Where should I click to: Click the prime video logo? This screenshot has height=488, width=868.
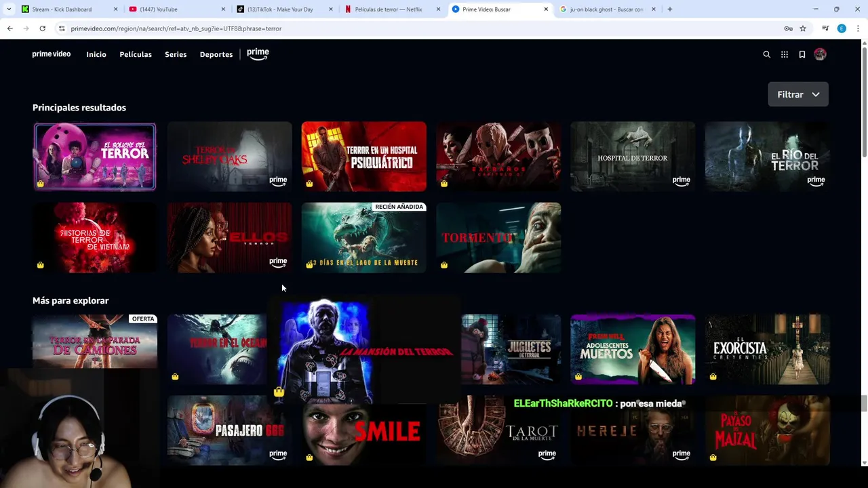coord(52,54)
